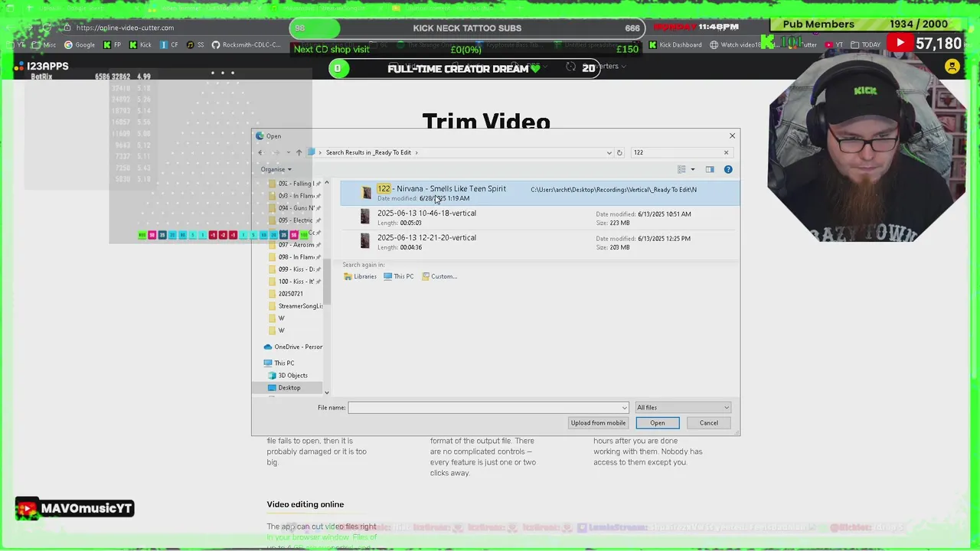
Task: Refresh the search results in Open dialog
Action: tap(619, 152)
